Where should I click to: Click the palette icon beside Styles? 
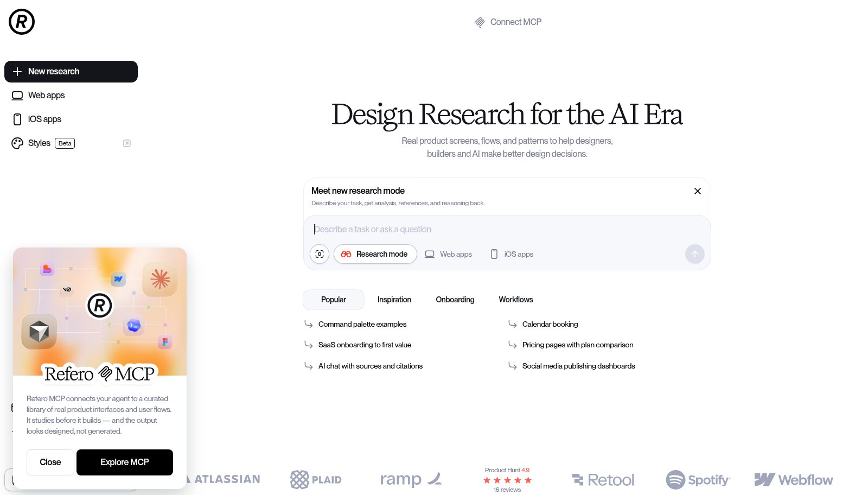coord(17,143)
